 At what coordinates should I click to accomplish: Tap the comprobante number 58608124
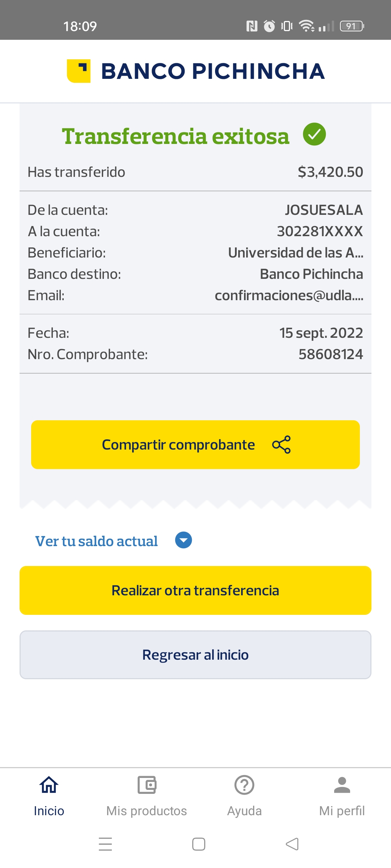pos(331,354)
